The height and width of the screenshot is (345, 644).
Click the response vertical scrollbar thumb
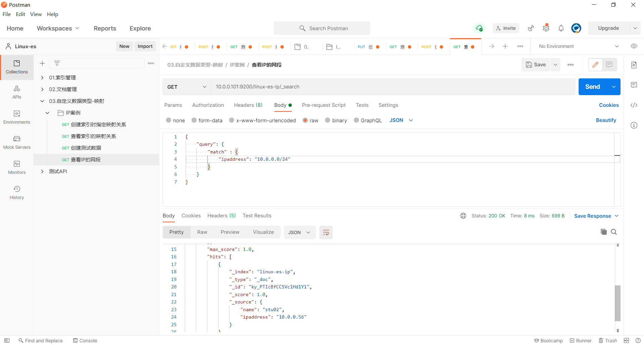pos(618,303)
